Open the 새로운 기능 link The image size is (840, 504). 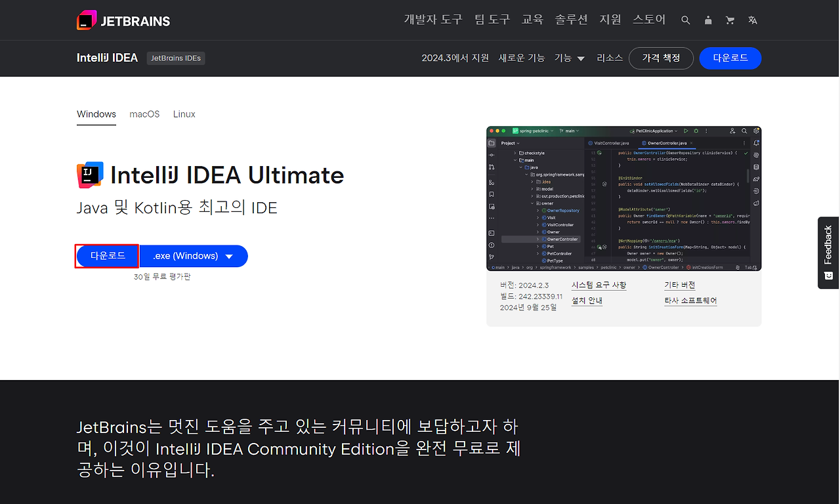click(x=522, y=58)
